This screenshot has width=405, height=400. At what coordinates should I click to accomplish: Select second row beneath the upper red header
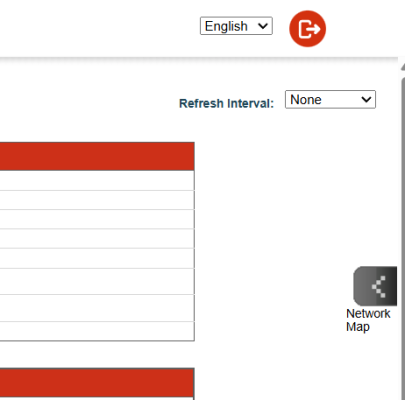(x=97, y=200)
